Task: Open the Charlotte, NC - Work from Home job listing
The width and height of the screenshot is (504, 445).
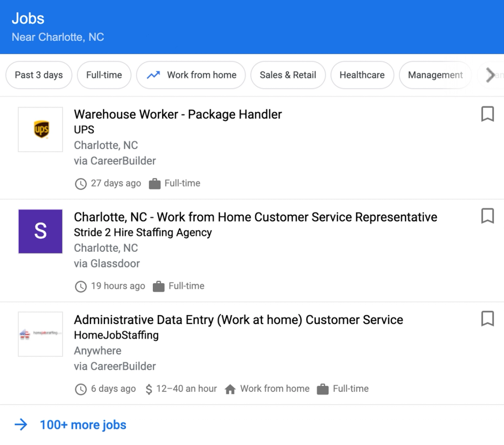Action: [x=255, y=216]
